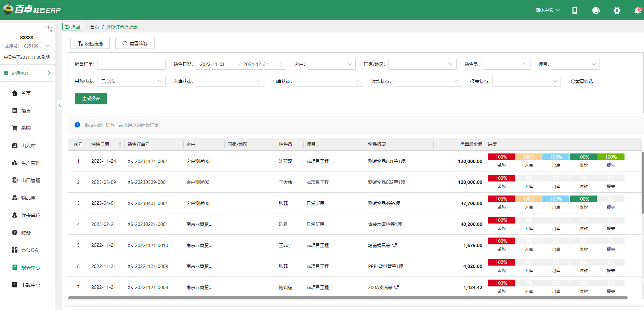Click amount 47,700.00 cell
This screenshot has width=644, height=310.
[x=471, y=203]
